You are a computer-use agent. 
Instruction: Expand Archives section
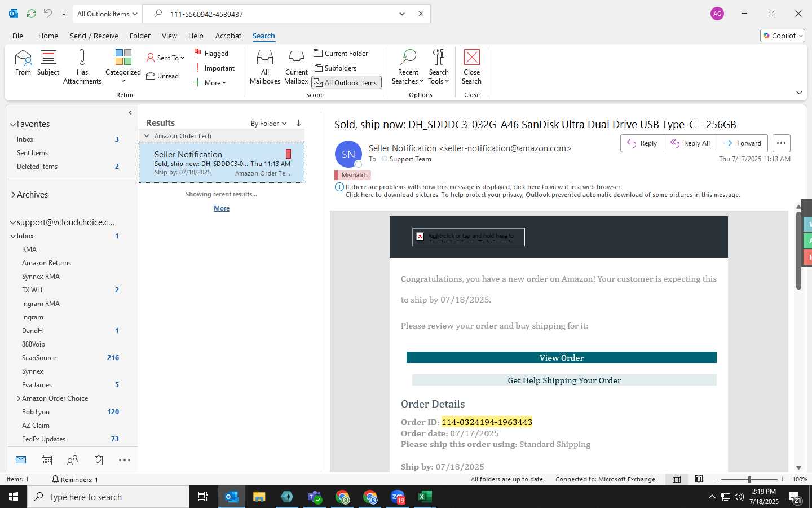pos(13,195)
